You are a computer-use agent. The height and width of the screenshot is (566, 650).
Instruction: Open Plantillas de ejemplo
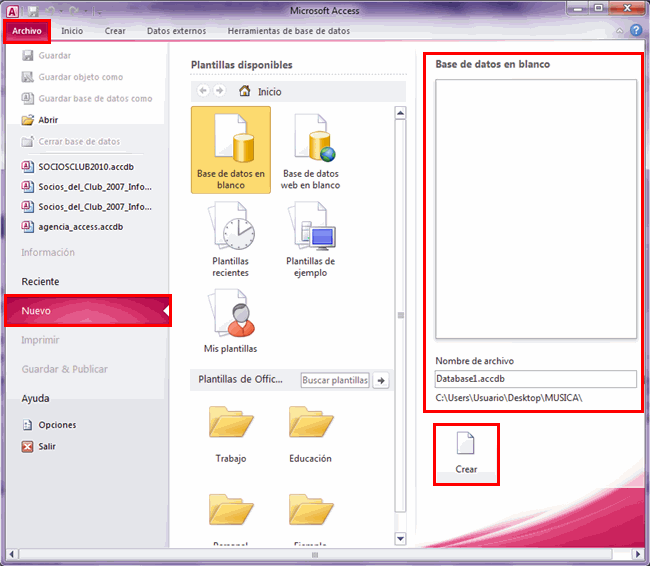click(310, 239)
